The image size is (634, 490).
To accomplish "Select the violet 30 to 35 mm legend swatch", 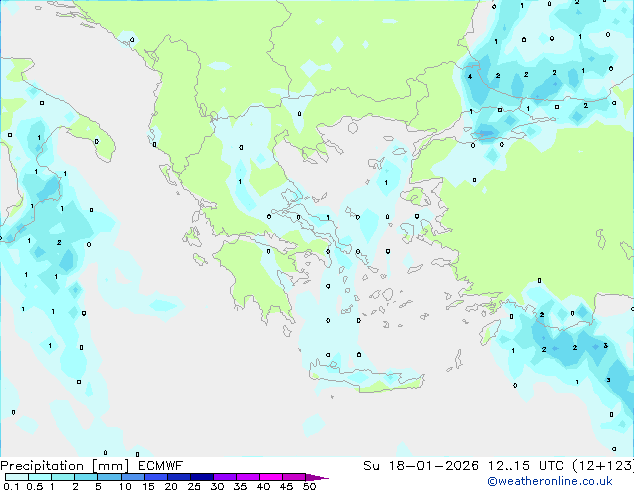I will pyautogui.click(x=225, y=477).
